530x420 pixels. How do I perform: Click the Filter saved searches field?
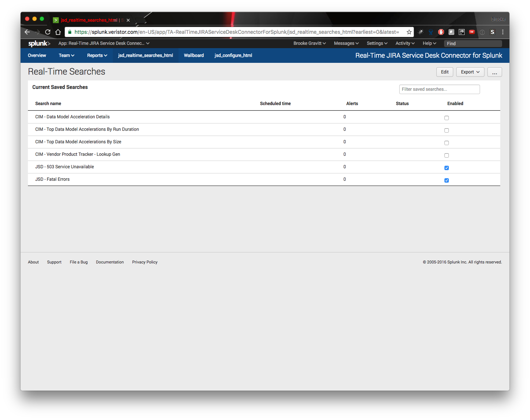(x=440, y=89)
